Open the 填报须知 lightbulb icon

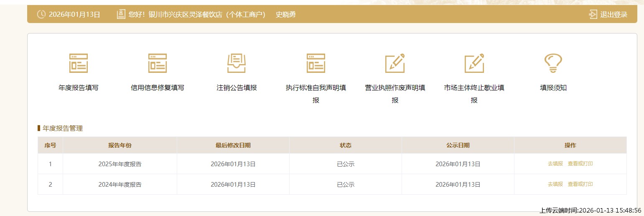coord(553,63)
